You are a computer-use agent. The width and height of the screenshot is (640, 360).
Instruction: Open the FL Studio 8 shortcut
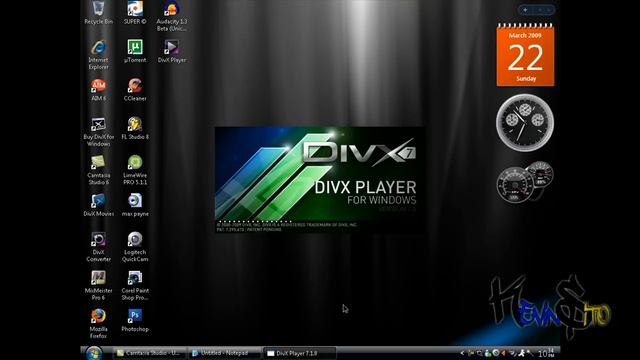pos(135,128)
